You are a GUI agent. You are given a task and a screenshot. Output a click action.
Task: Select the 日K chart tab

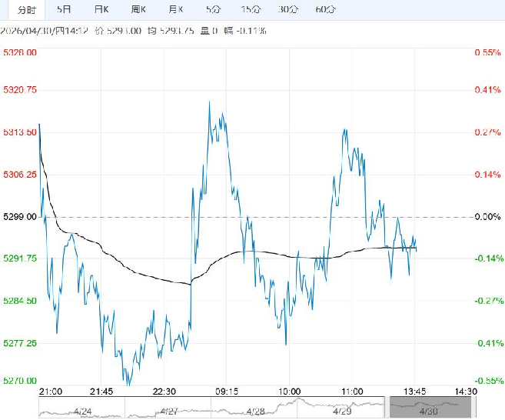(101, 9)
